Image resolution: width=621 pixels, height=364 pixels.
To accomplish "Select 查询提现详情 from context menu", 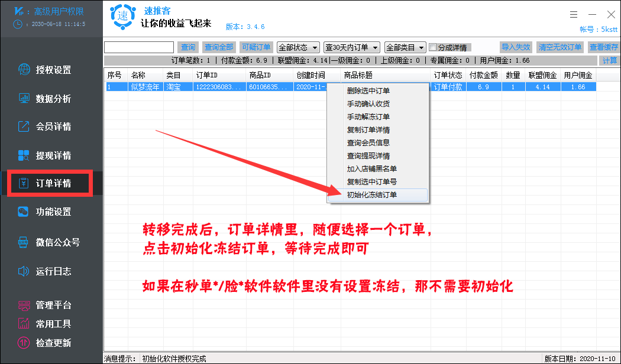I will pos(378,155).
